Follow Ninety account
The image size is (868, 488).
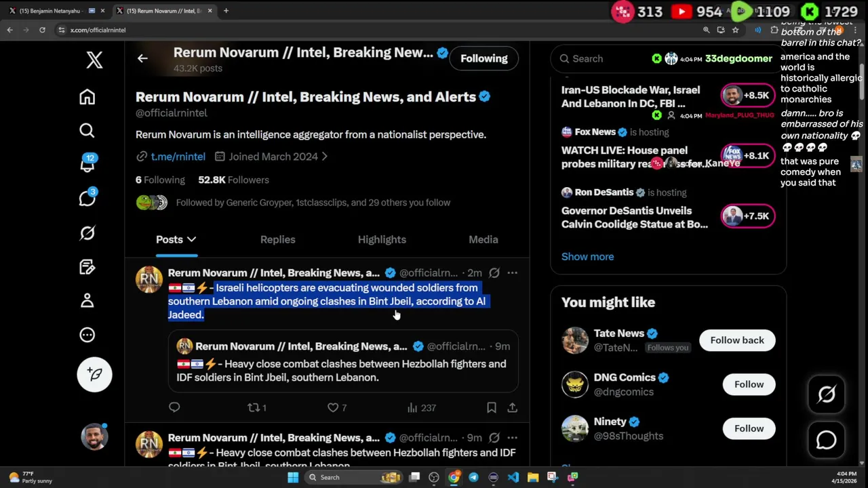pyautogui.click(x=749, y=428)
